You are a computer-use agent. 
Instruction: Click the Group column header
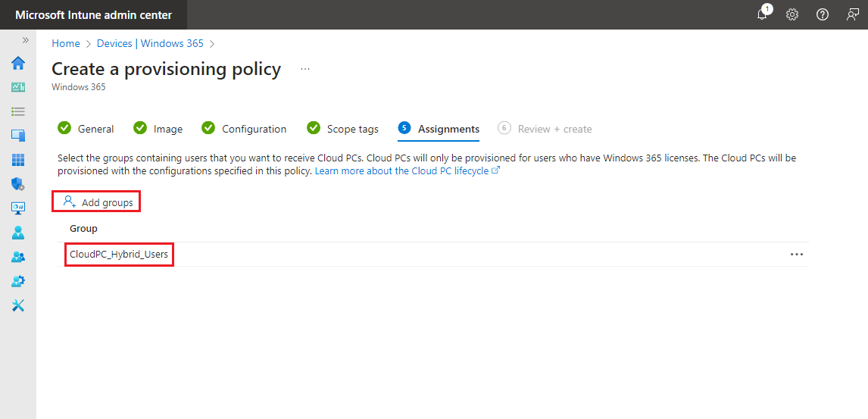point(83,229)
